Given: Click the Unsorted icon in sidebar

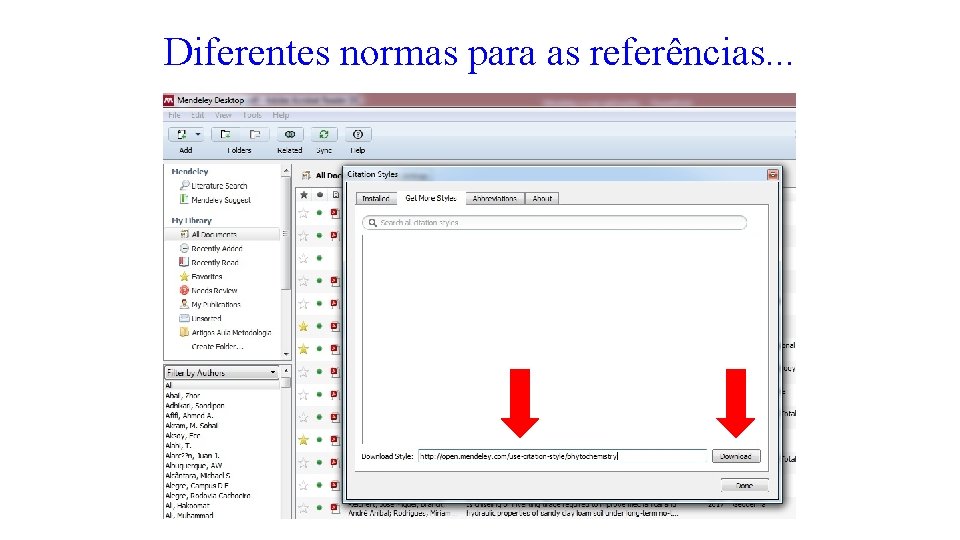Looking at the screenshot, I should [184, 318].
